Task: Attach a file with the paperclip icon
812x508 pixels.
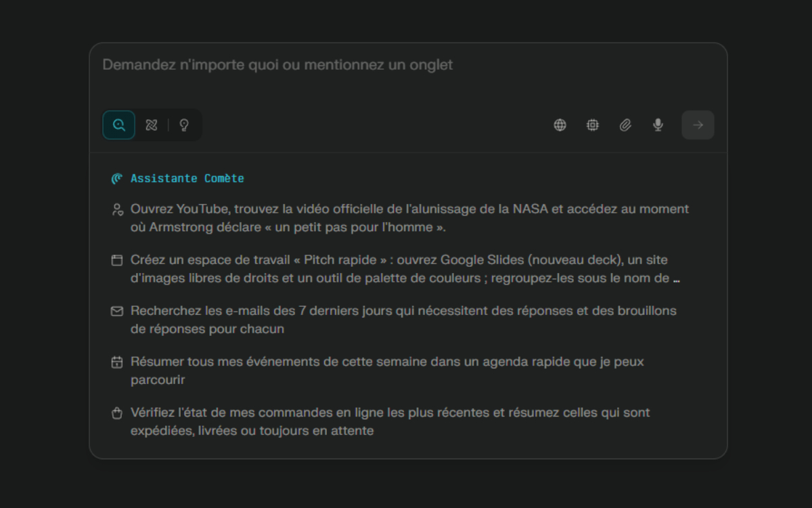Action: point(625,125)
